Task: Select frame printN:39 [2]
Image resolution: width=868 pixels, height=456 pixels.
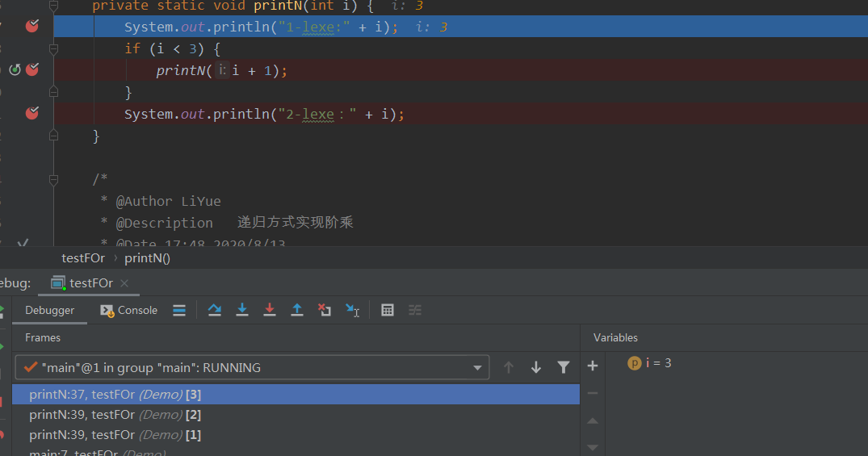Action: click(x=296, y=415)
